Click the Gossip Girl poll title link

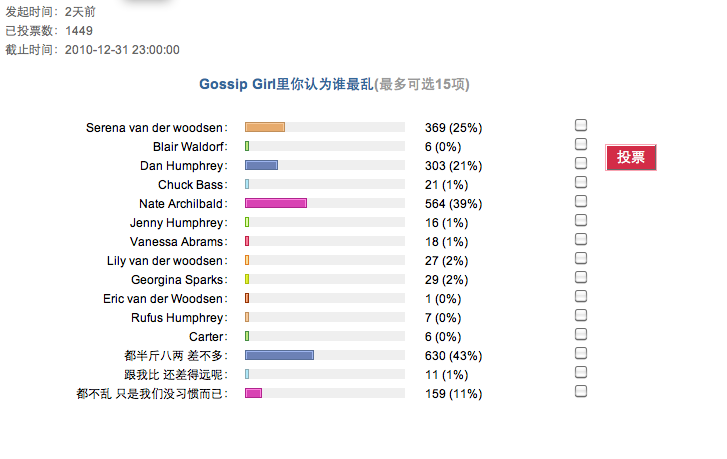point(334,84)
